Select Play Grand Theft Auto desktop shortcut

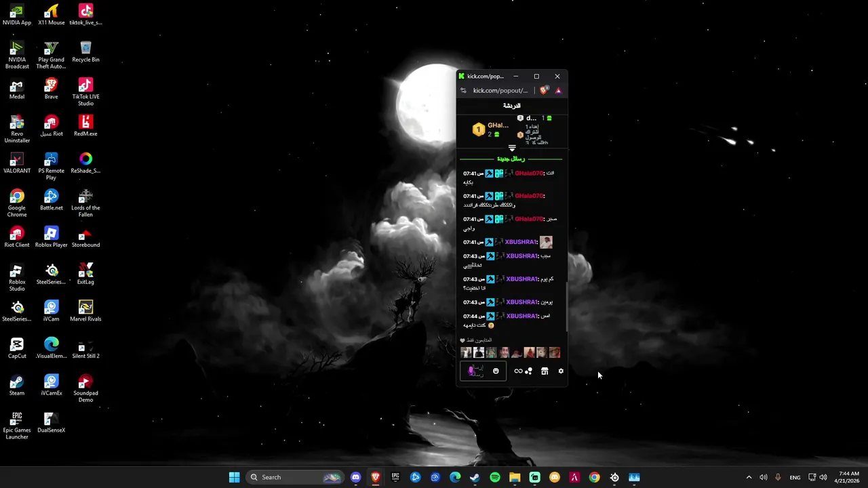click(52, 55)
